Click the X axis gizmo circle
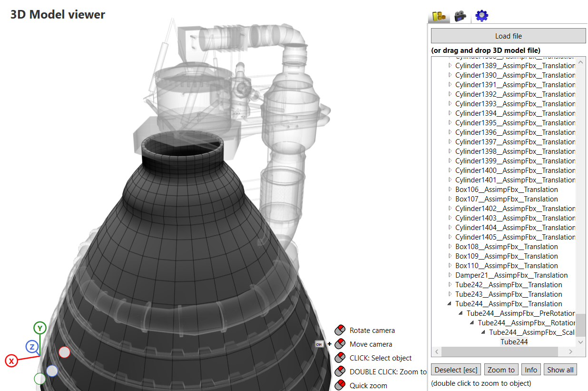Image resolution: width=588 pixels, height=391 pixels. (11, 361)
